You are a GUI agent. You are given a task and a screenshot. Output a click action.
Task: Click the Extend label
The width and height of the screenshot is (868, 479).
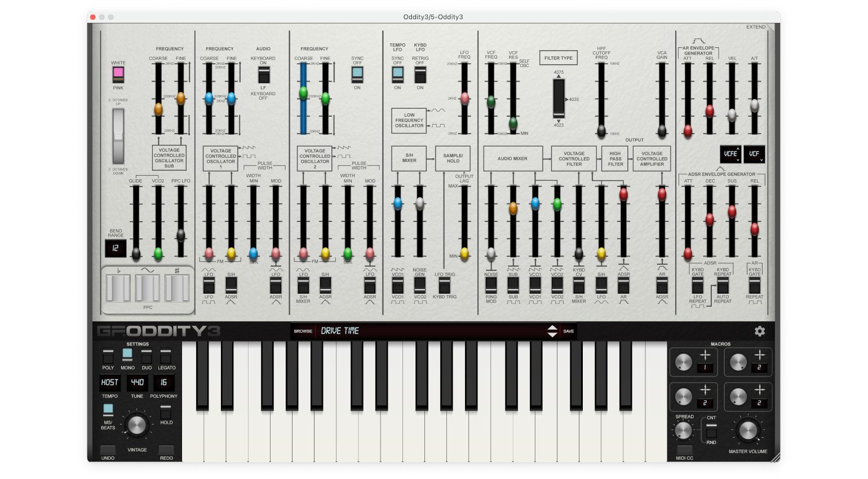point(756,27)
